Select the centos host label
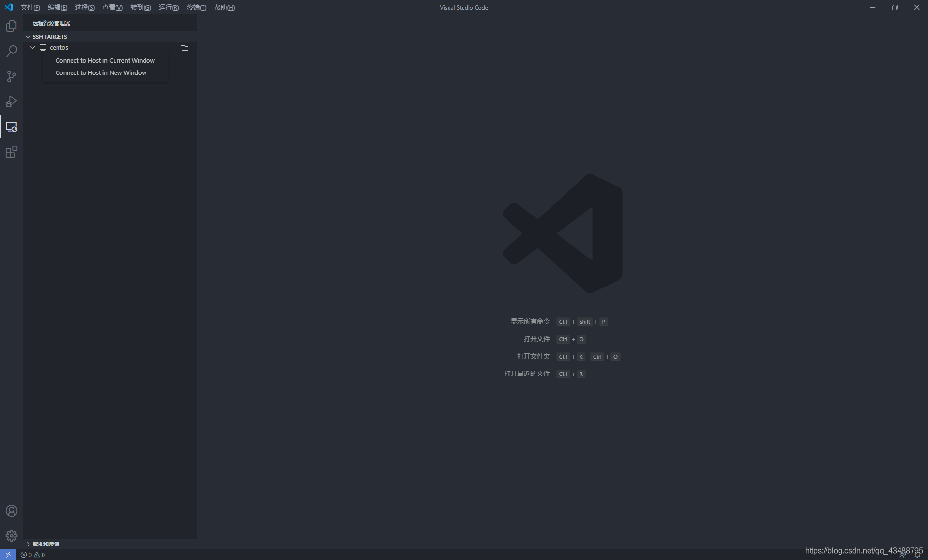This screenshot has height=560, width=928. [59, 47]
